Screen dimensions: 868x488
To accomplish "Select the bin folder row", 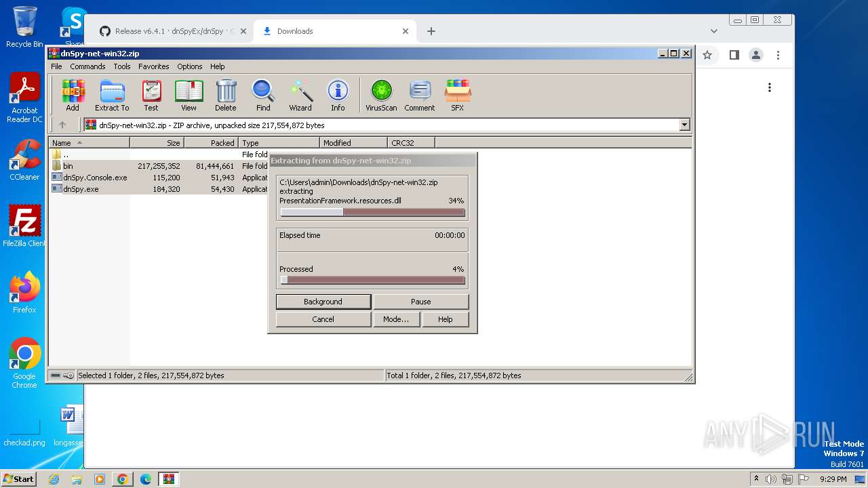I will click(159, 166).
